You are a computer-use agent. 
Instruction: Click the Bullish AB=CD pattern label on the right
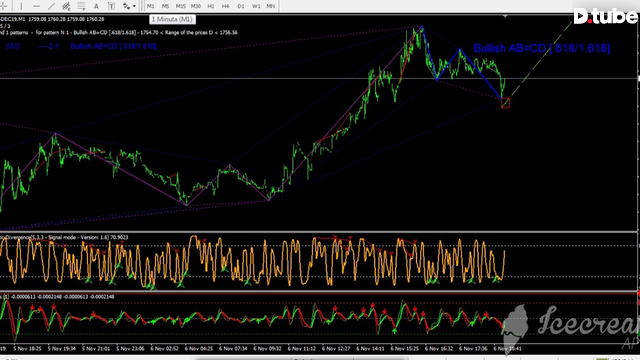(542, 48)
